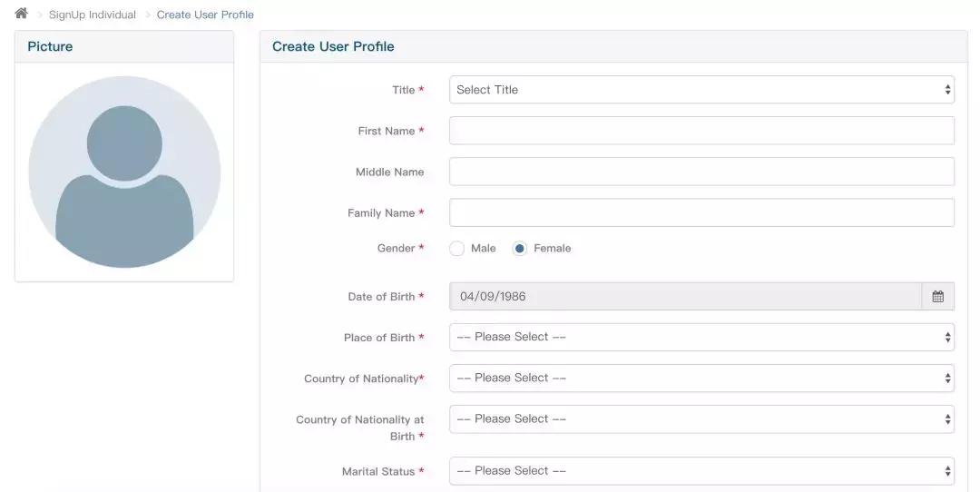Focus the First Name input field
Image resolution: width=980 pixels, height=492 pixels.
701,131
